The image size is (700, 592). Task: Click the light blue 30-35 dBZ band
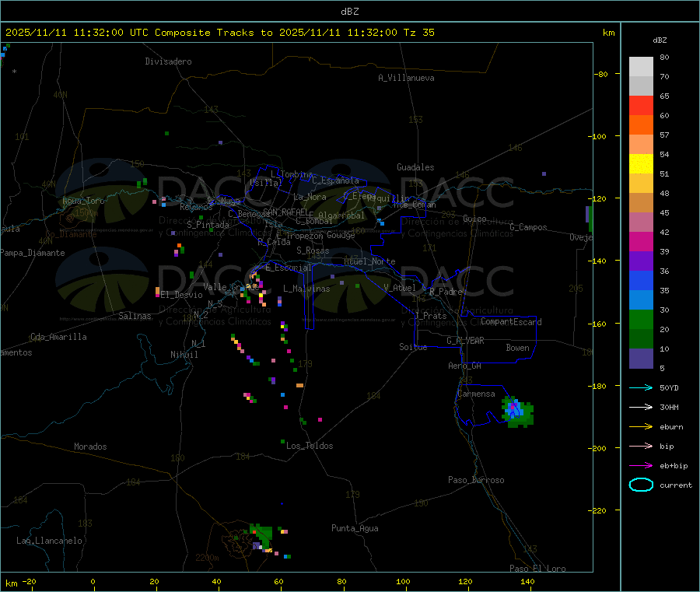pyautogui.click(x=641, y=300)
